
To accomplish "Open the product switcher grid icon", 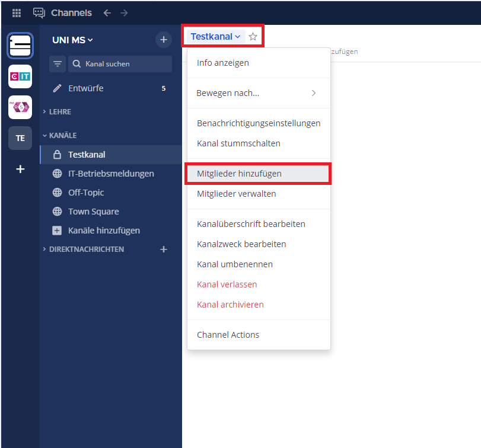I will (17, 12).
